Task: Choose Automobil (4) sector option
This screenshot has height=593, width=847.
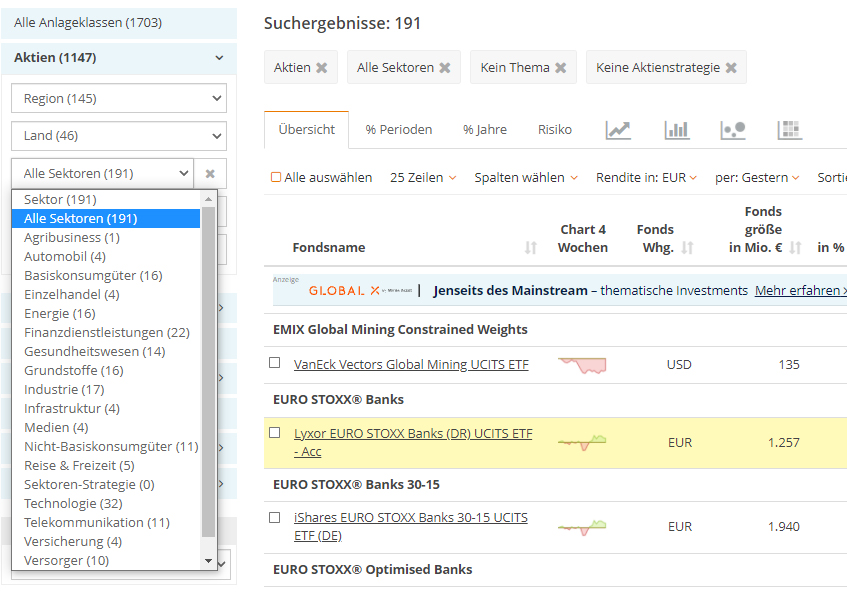Action: click(x=106, y=257)
